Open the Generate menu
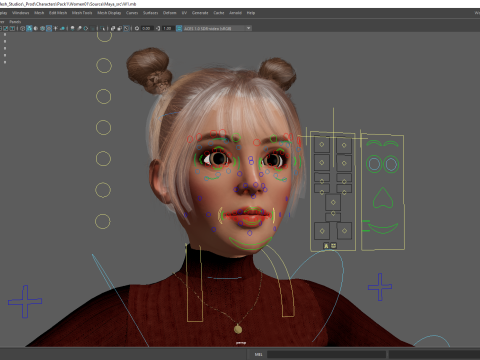The height and width of the screenshot is (360, 480). [200, 13]
